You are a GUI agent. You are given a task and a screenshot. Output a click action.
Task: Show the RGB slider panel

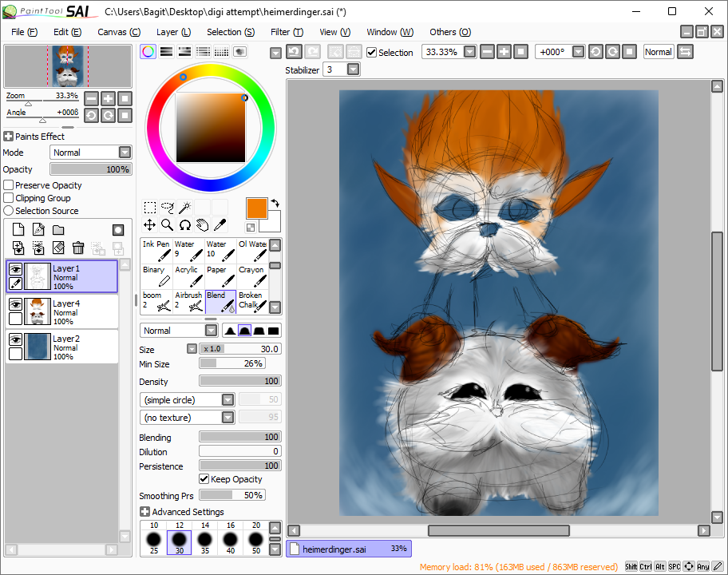tap(166, 52)
